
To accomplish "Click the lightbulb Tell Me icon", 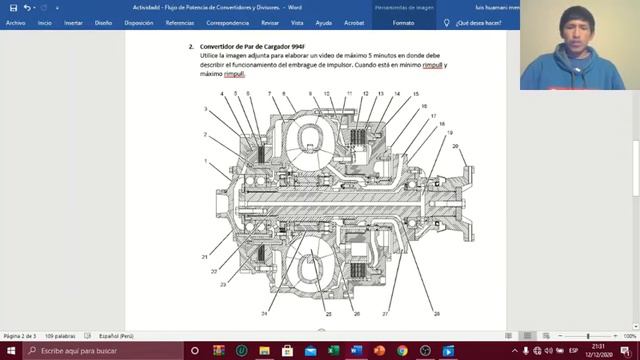I will [x=447, y=23].
